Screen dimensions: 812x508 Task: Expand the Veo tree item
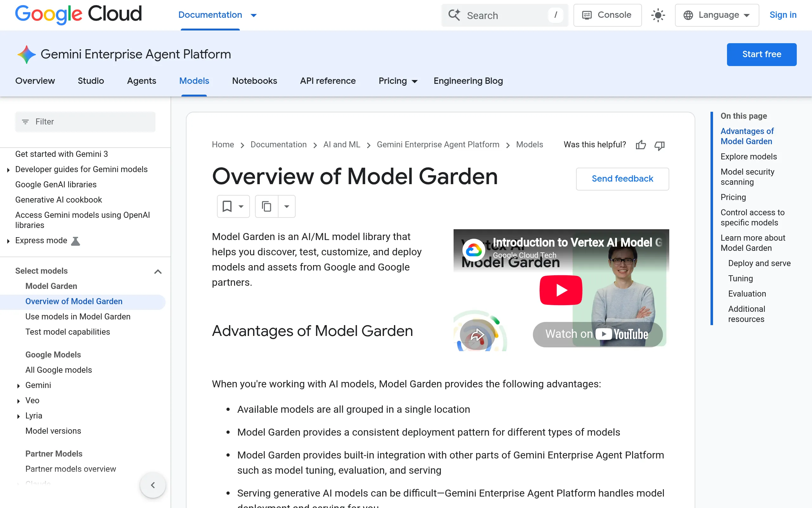click(18, 401)
